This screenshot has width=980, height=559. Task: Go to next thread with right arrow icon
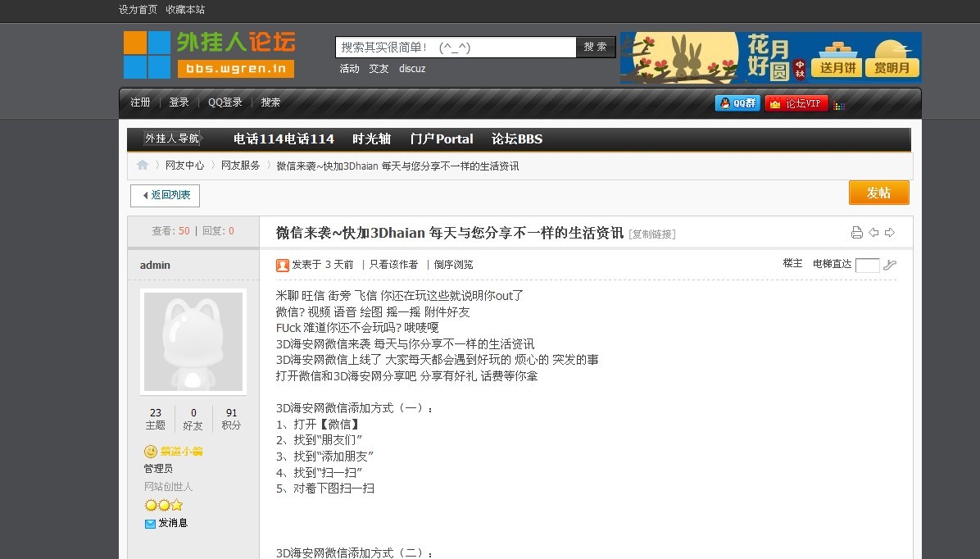tap(890, 233)
